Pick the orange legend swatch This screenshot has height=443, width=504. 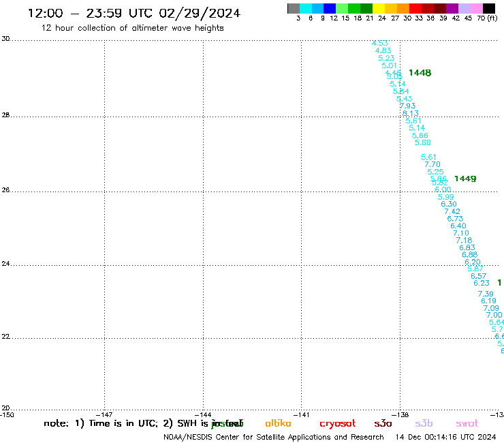click(x=403, y=8)
